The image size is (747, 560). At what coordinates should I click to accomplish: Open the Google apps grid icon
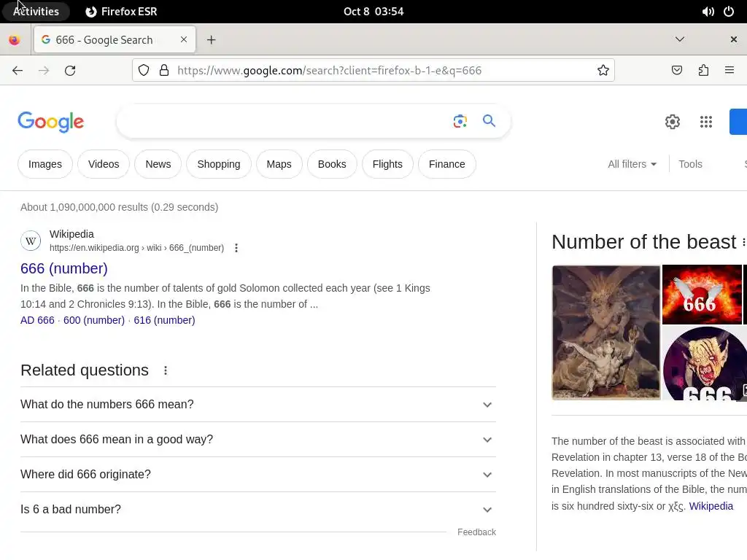706,122
